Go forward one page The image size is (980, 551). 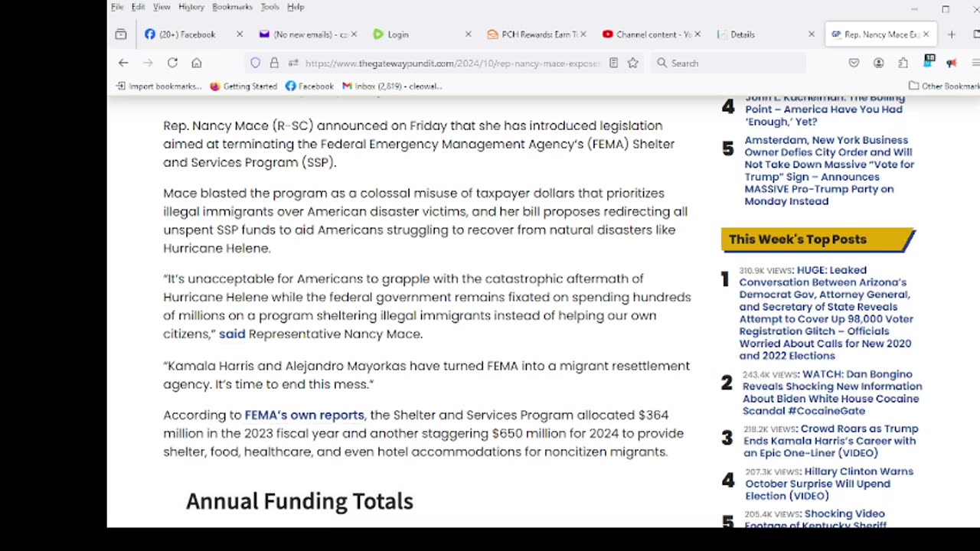click(x=148, y=63)
